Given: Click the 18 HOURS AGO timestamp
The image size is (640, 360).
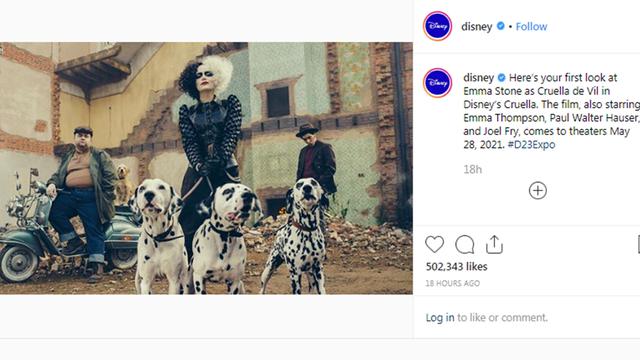Looking at the screenshot, I should tap(452, 283).
